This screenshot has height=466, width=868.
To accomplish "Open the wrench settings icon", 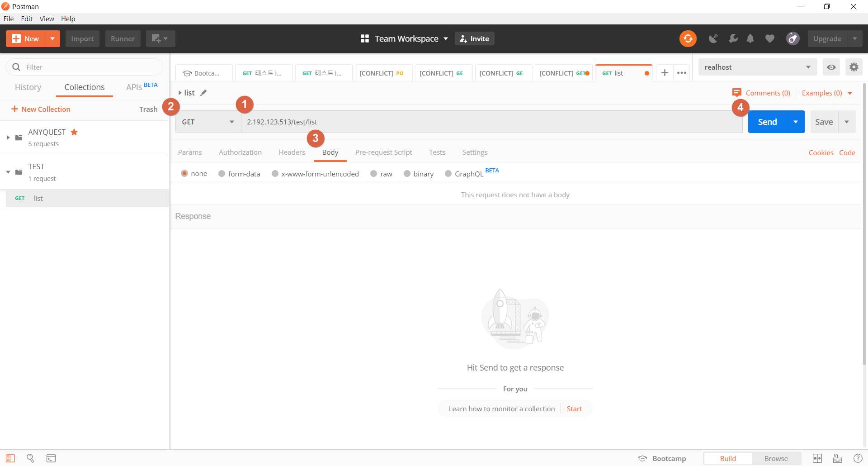I will pos(733,38).
